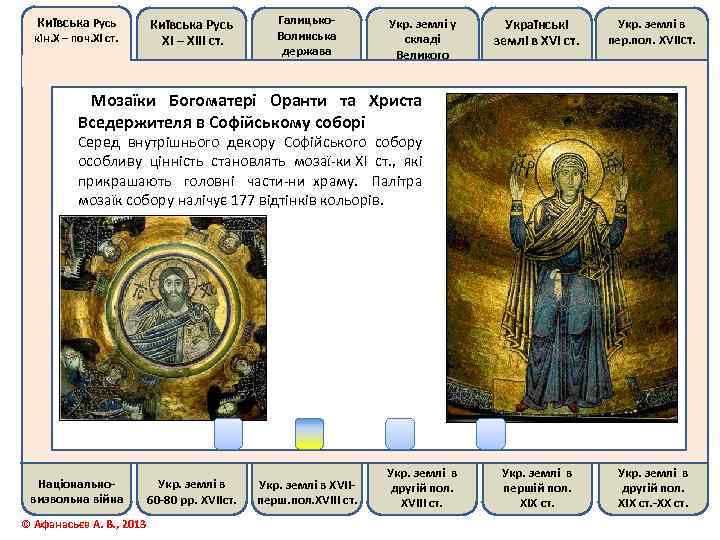Image resolution: width=720 pixels, height=540 pixels.
Task: Click the text mentioning 177 відтінків кольорів
Action: (231, 200)
